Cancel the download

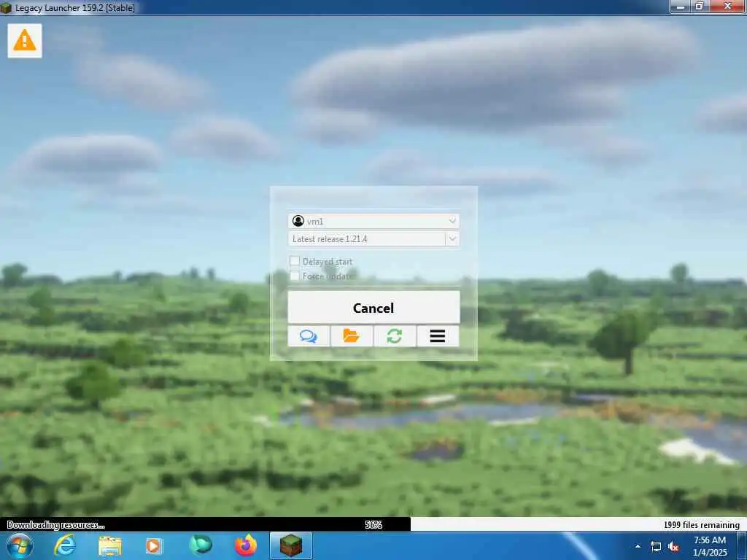pyautogui.click(x=373, y=308)
